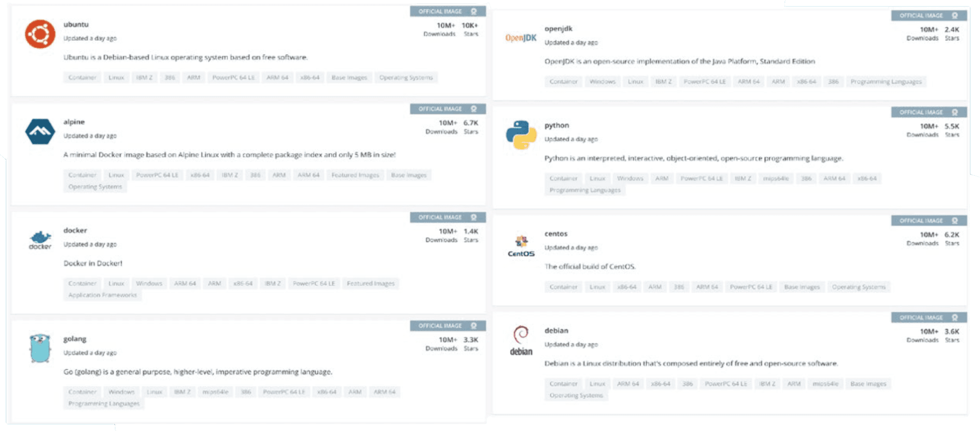Select mips64le tag on python card

[775, 178]
